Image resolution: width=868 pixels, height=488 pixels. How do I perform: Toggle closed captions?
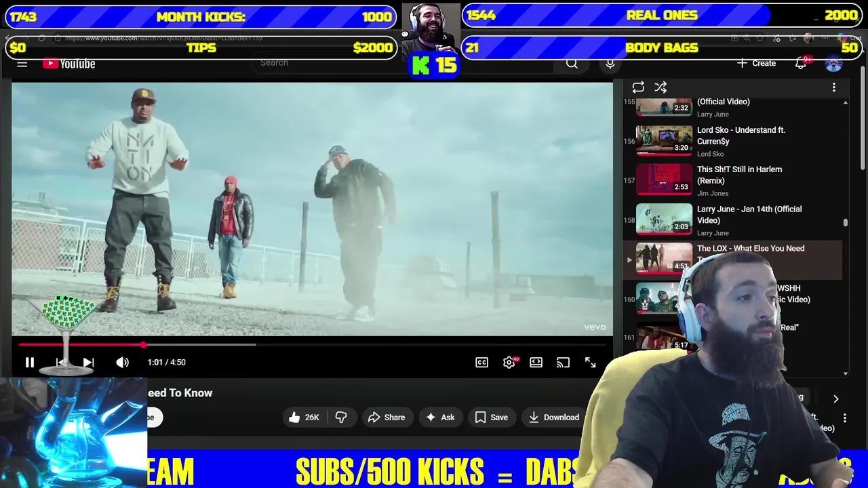tap(481, 363)
